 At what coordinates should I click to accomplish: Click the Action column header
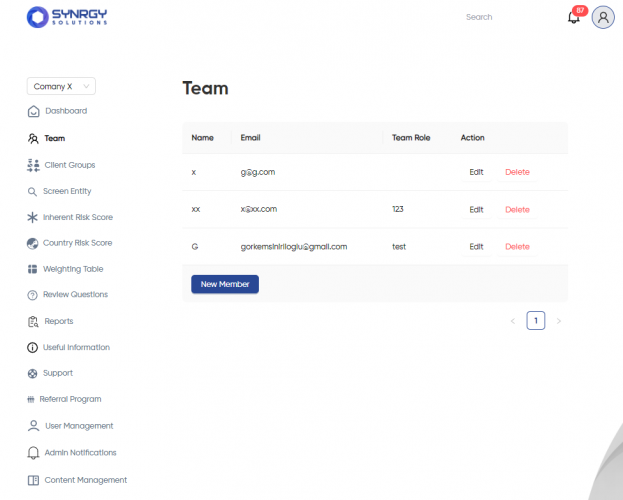click(472, 138)
